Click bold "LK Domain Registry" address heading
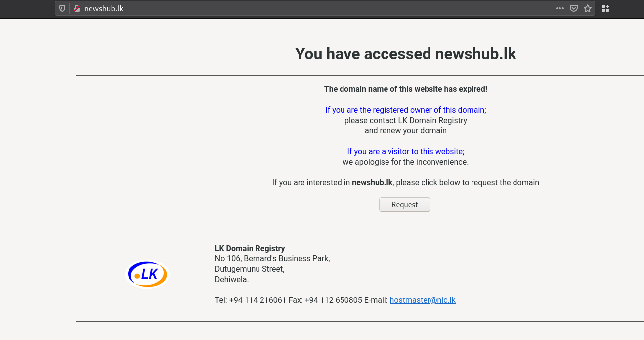This screenshot has width=644, height=340. pyautogui.click(x=250, y=248)
